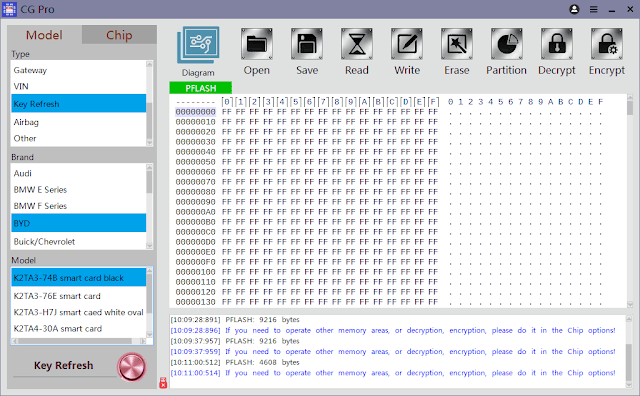Select Airbag in Type list
Viewport: 640px width, 396px height.
pyautogui.click(x=78, y=122)
